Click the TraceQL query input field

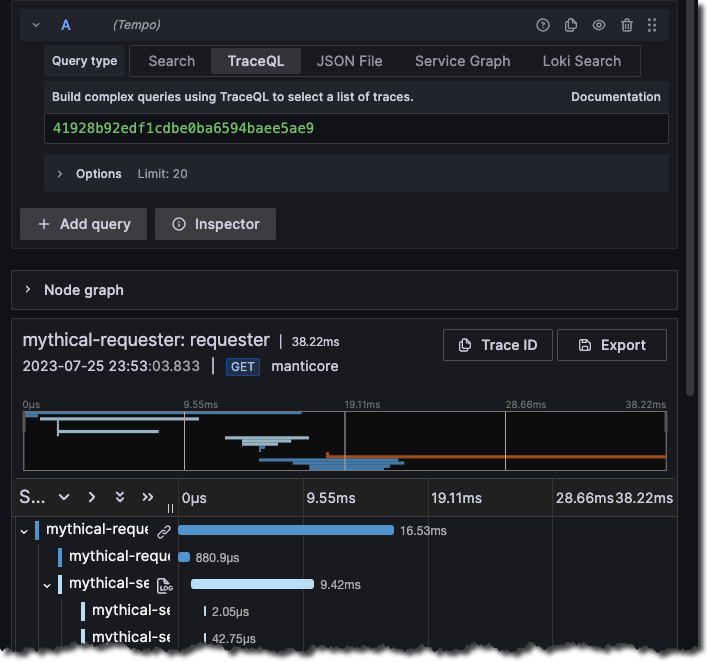[355, 129]
